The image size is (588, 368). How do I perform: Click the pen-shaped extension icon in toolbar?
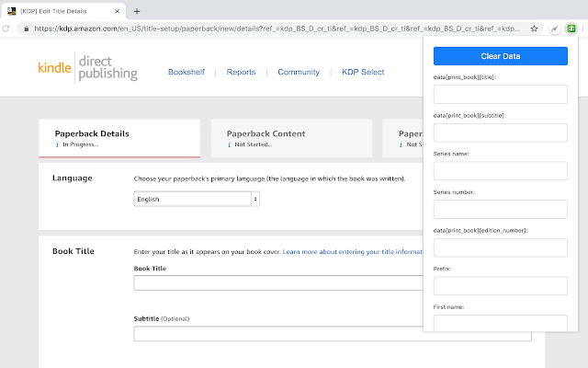click(x=555, y=29)
